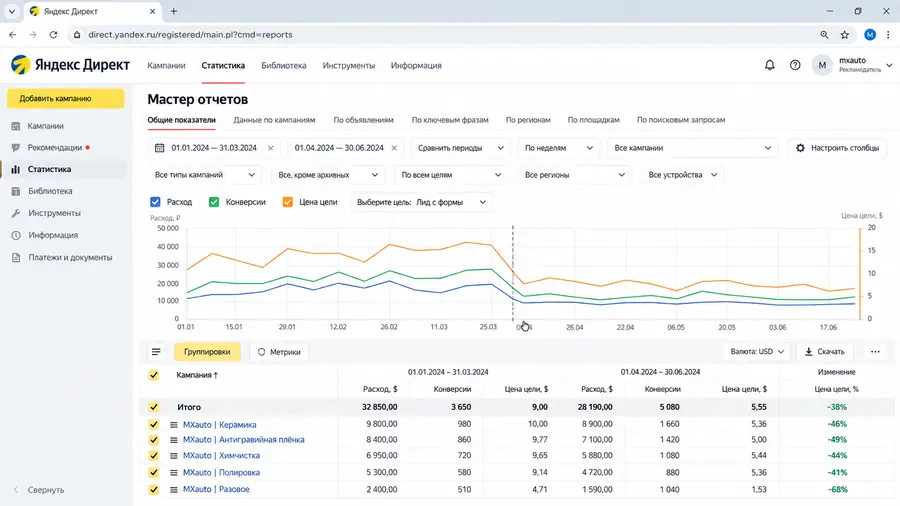This screenshot has width=900, height=506.
Task: Clear the 01.01.2024 — 31.03.2024 date range
Action: 270,148
